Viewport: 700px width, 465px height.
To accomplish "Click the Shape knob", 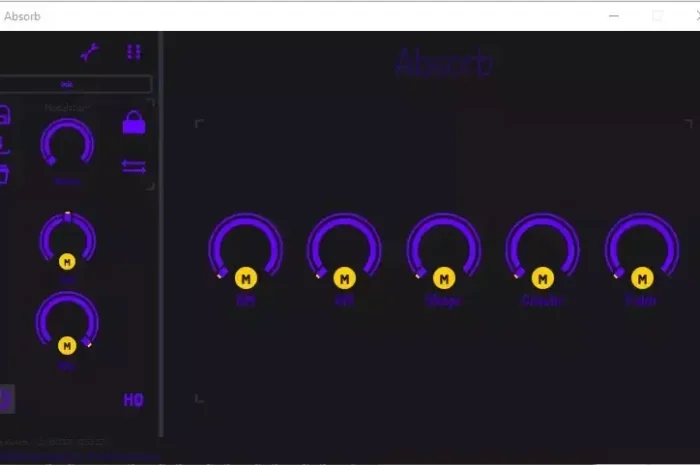I will [444, 245].
